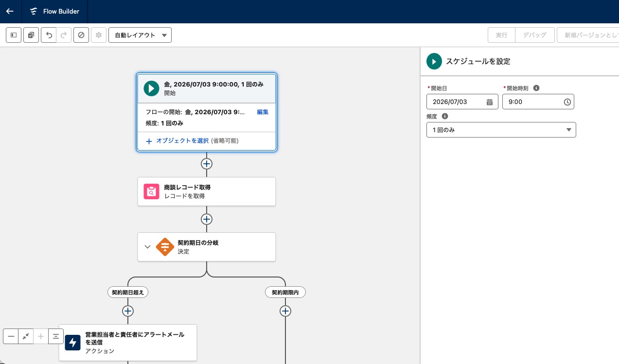Click the 編集 link in start element
The width and height of the screenshot is (619, 364).
[263, 112]
